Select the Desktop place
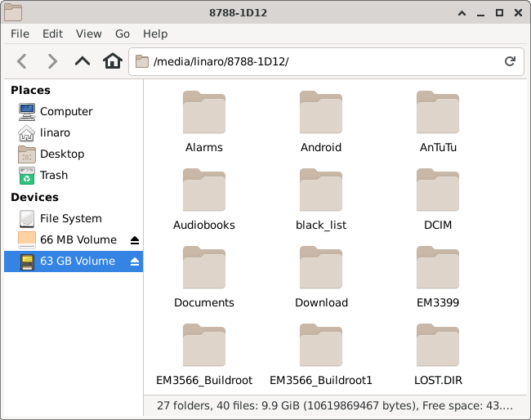 click(x=61, y=154)
